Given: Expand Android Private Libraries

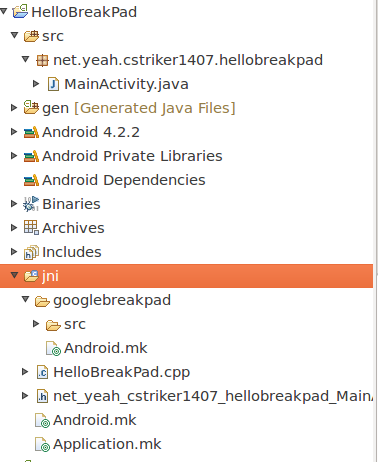Looking at the screenshot, I should (14, 156).
